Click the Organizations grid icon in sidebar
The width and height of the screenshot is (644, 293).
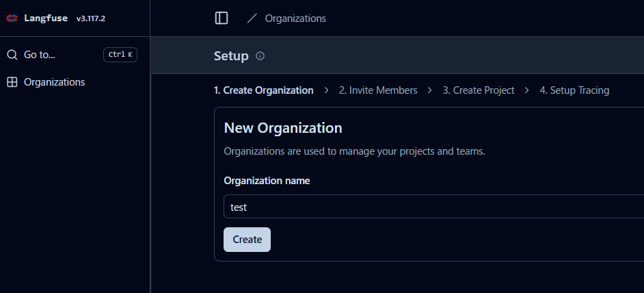(12, 82)
